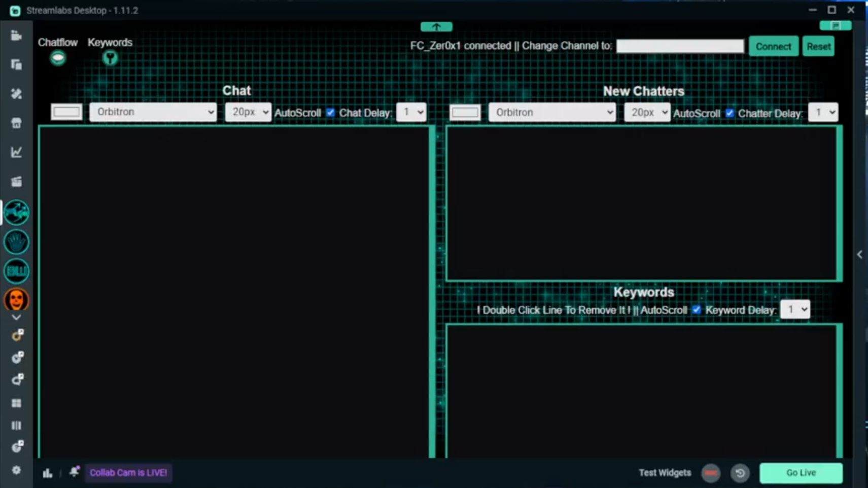
Task: Open the Analytics graph icon
Action: 16,152
